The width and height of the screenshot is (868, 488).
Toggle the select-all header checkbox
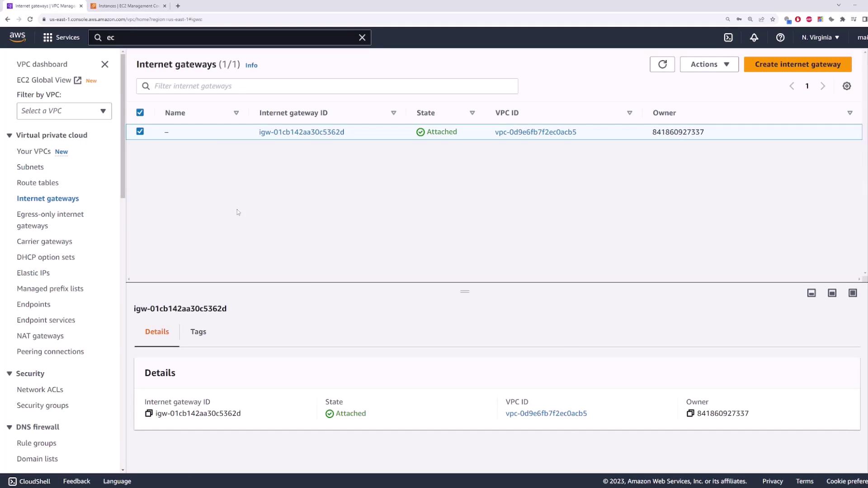[x=140, y=113]
